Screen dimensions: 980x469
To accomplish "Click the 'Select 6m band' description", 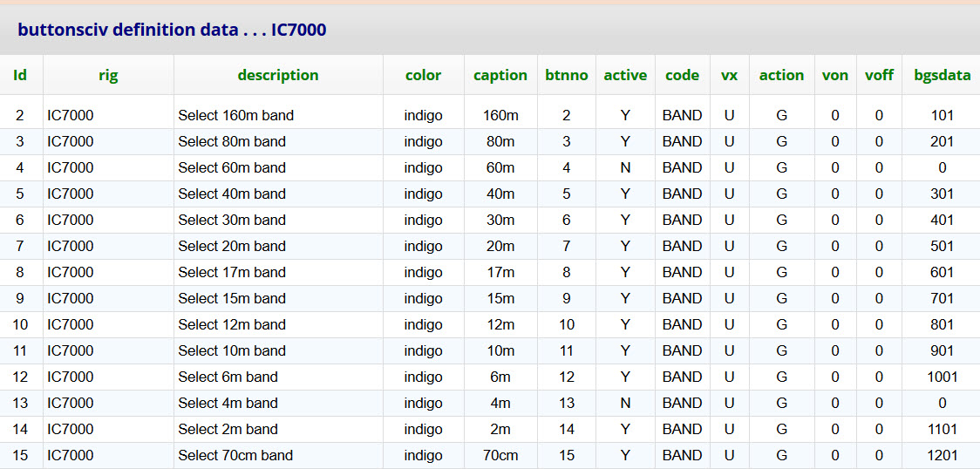I will pos(228,377).
